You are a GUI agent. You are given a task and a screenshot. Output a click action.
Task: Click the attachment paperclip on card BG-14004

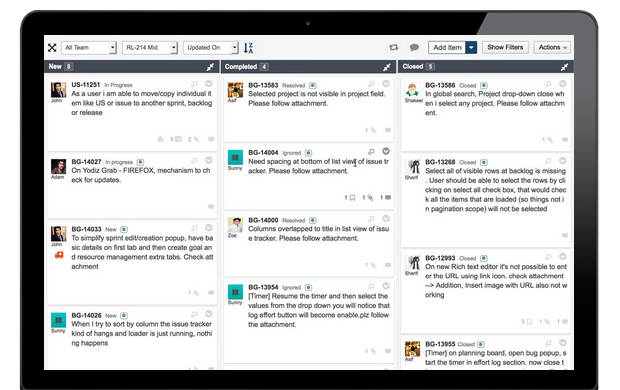[x=370, y=197]
